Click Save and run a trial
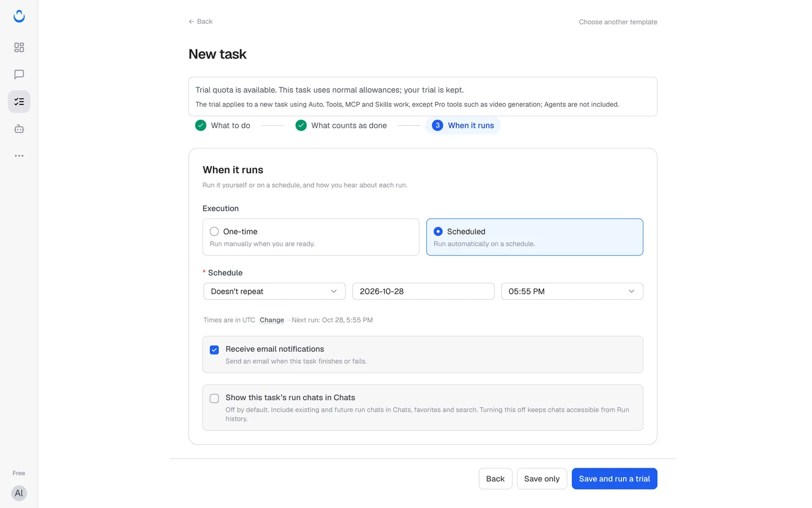Viewport: 812px width, 508px height. 615,479
